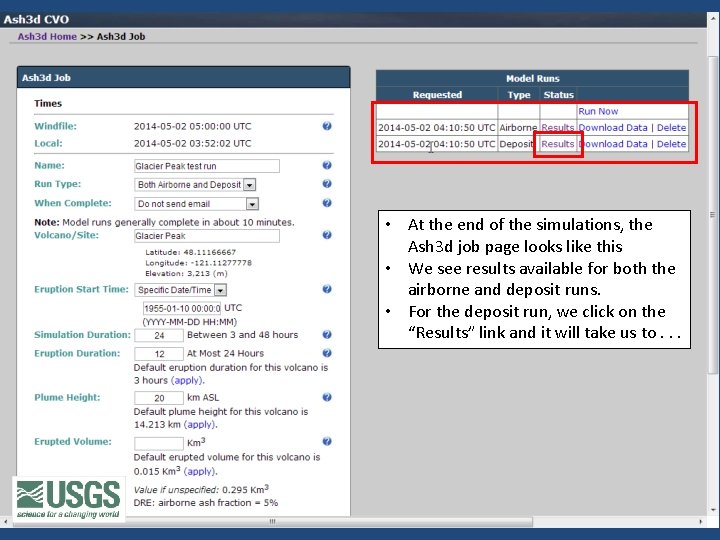Screen dimensions: 720x540
Task: Click the Ash3d Job panel header
Action: (184, 78)
